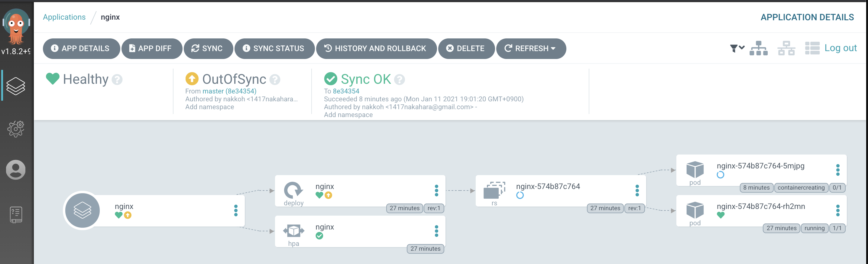The width and height of the screenshot is (868, 264).
Task: Select pod icon for nginx-574b87c764-rh2mn
Action: 695,210
